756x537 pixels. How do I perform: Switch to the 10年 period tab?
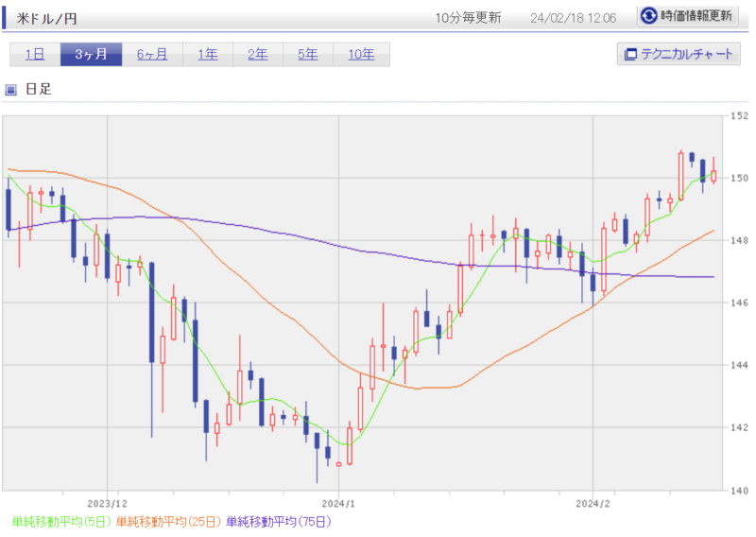tap(362, 54)
